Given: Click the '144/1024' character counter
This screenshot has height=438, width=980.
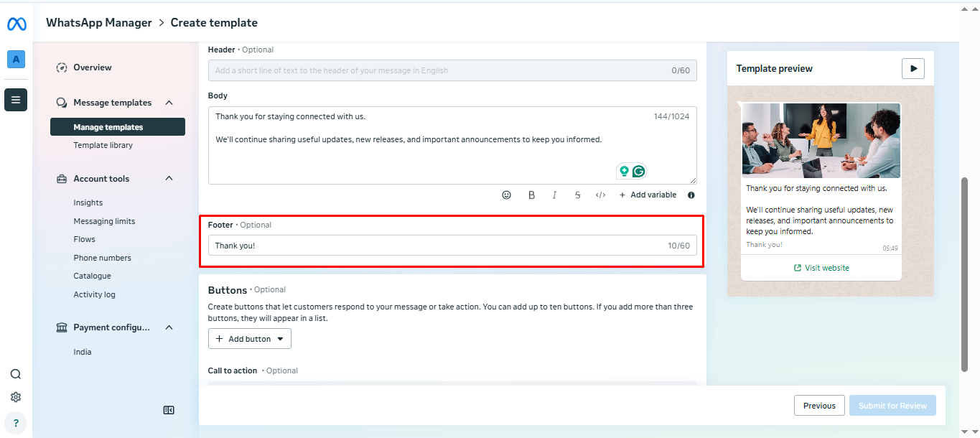Looking at the screenshot, I should pos(671,116).
